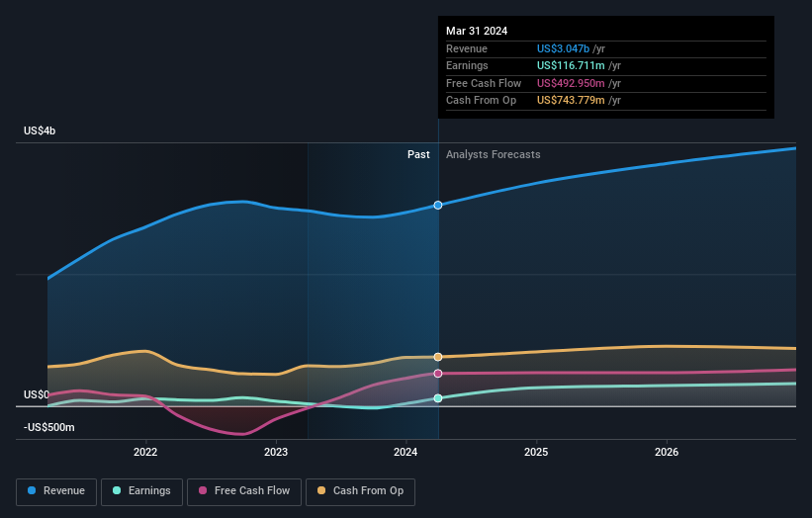
Task: Select the Free Cash Flow data point marker
Action: (438, 374)
